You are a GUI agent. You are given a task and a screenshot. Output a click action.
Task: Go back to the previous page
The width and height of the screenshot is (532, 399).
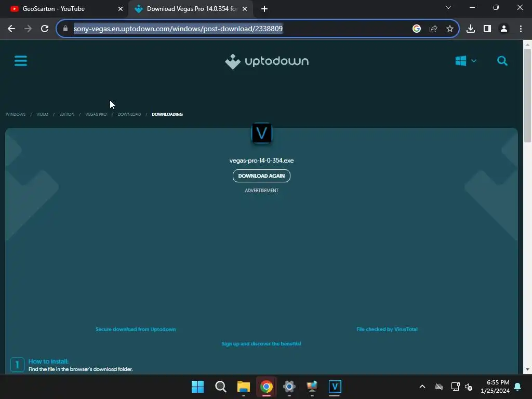pyautogui.click(x=11, y=29)
